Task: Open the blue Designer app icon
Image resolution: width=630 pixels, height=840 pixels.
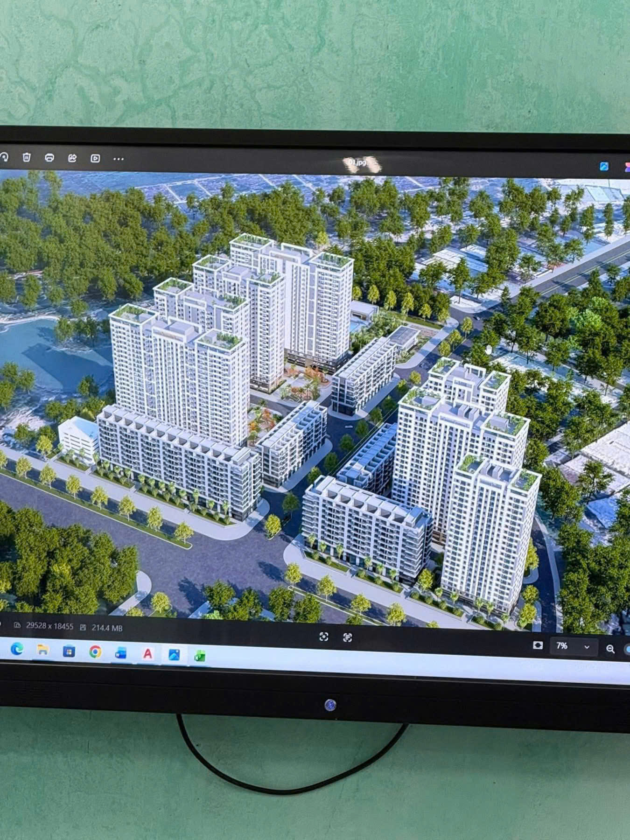Action: [x=604, y=166]
